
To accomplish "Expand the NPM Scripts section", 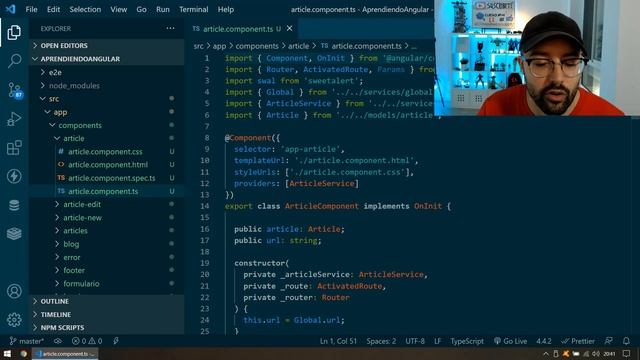I will tap(107, 327).
